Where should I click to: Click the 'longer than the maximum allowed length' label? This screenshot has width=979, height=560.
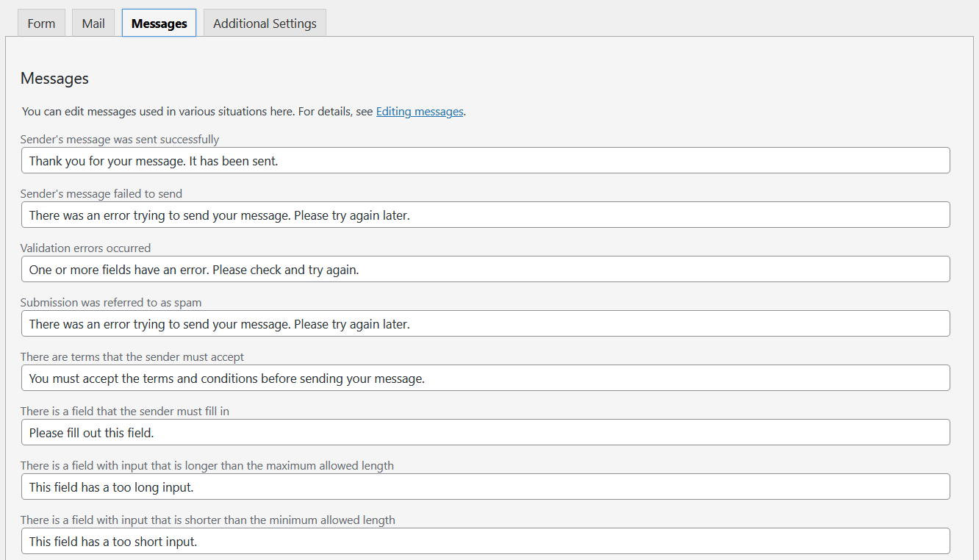coord(207,466)
